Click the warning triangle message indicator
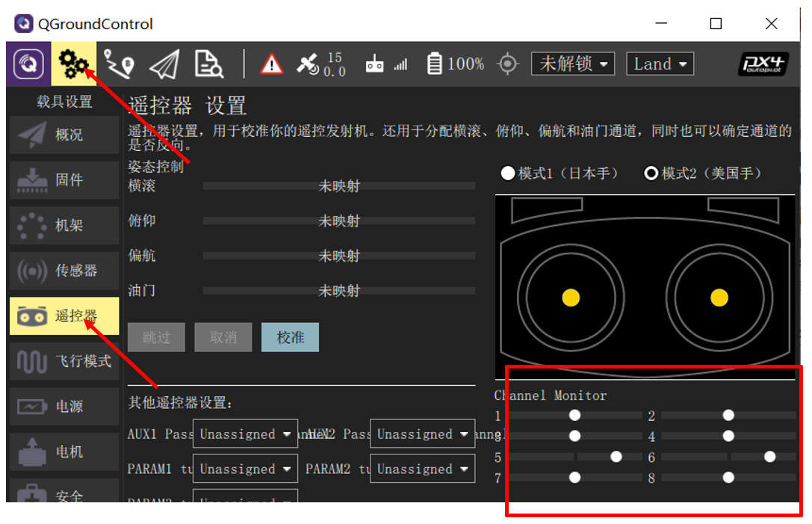The image size is (812, 524). coord(271,65)
